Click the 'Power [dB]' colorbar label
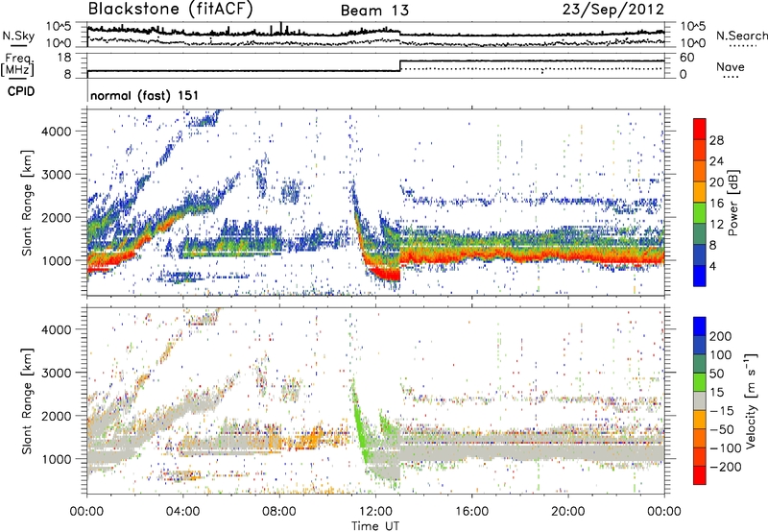This screenshot has height=532, width=768. 733,203
